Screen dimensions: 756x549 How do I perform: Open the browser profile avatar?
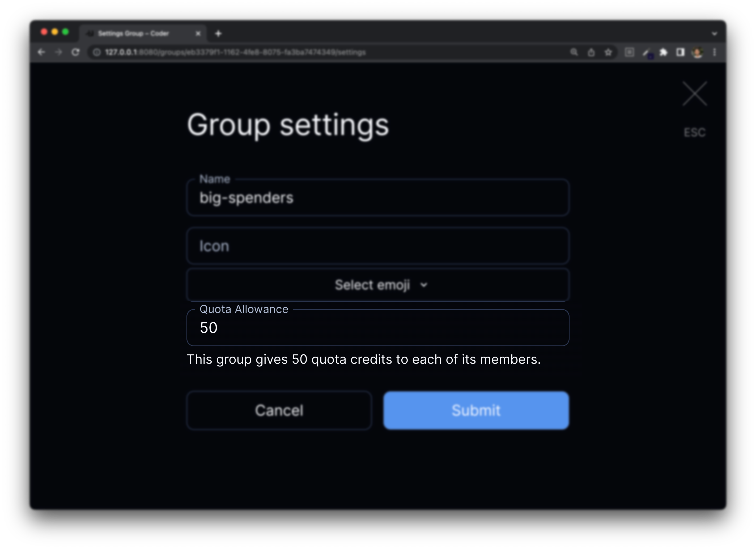(697, 52)
